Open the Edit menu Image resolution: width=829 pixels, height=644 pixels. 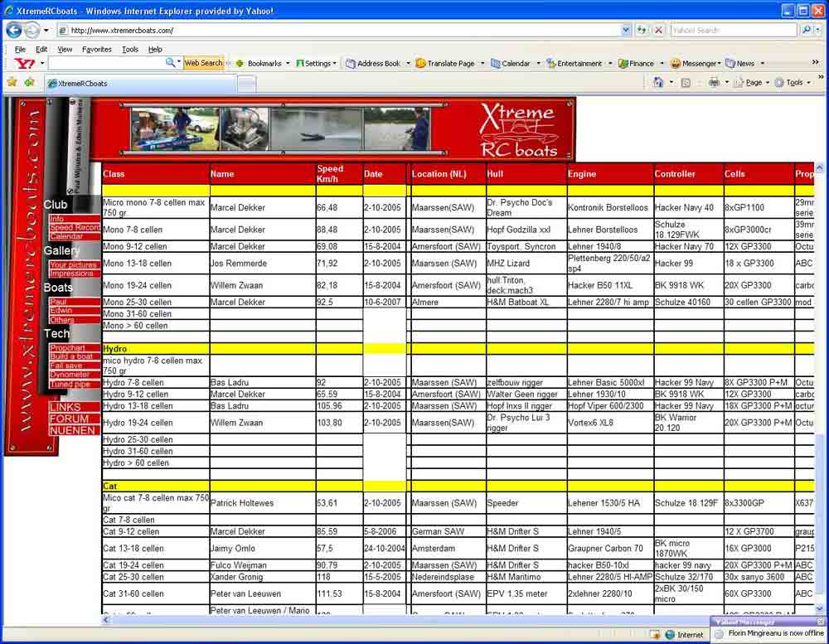coord(41,49)
